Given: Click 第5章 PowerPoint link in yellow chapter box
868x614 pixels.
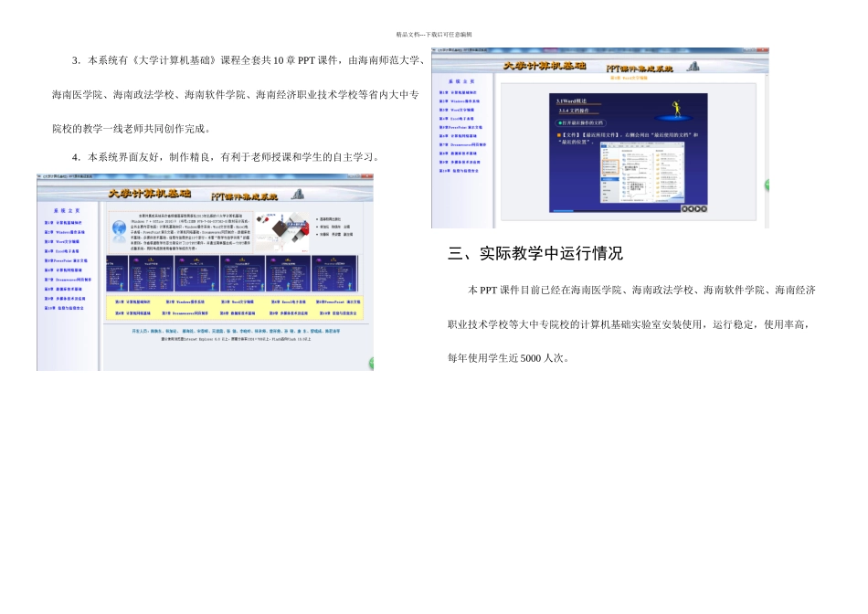Looking at the screenshot, I should [338, 302].
